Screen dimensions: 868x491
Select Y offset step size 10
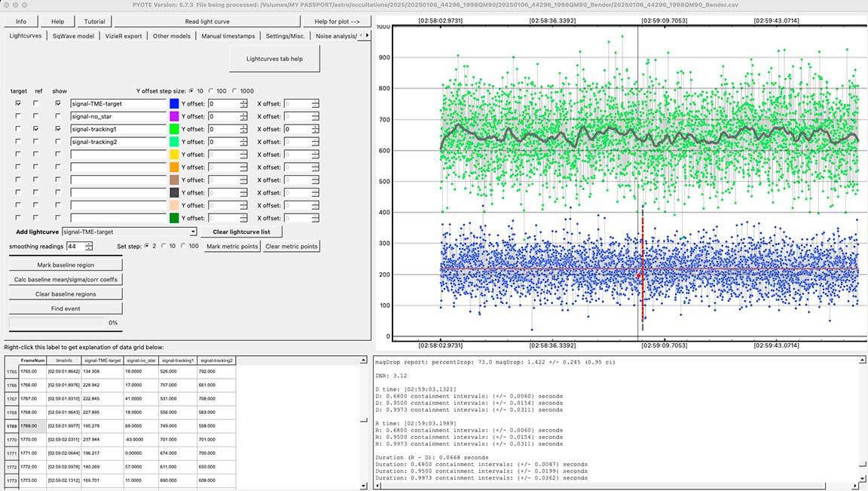[191, 91]
